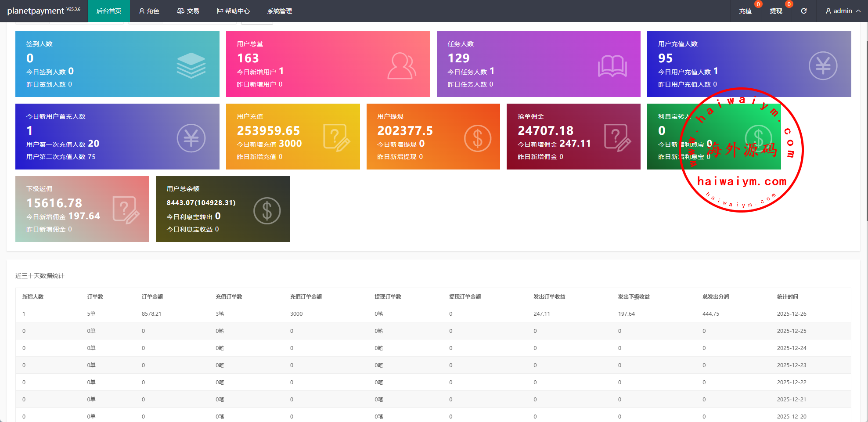This screenshot has height=422, width=868.
Task: Open the 帮助中心 menu
Action: tap(233, 11)
